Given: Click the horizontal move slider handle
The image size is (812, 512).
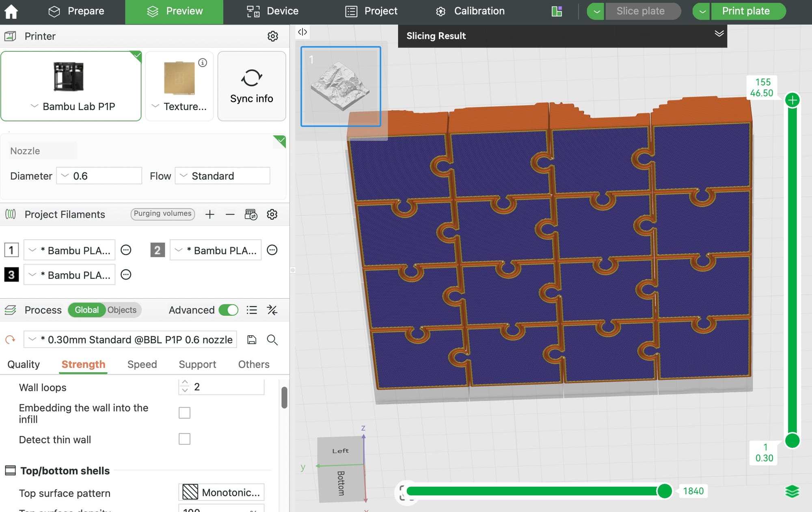Looking at the screenshot, I should click(665, 491).
